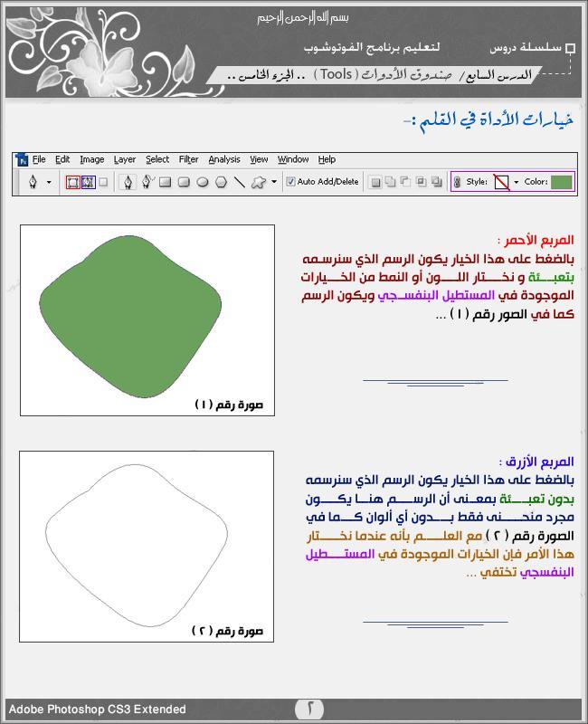Select the Rectangle shape tool
Viewport: 588px width, 724px height.
166,182
